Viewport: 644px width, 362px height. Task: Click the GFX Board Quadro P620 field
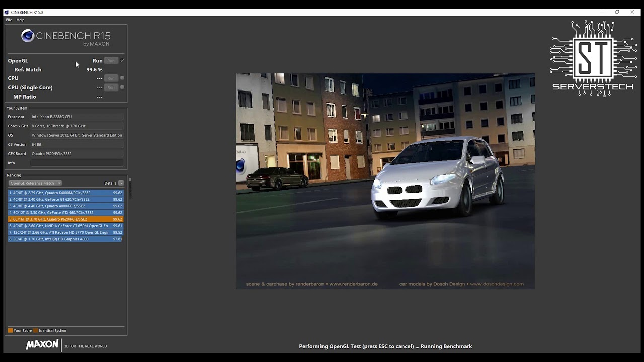(x=76, y=154)
